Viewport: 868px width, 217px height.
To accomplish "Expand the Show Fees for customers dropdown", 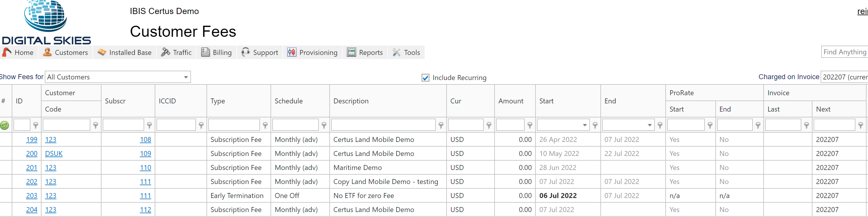I will pos(186,77).
